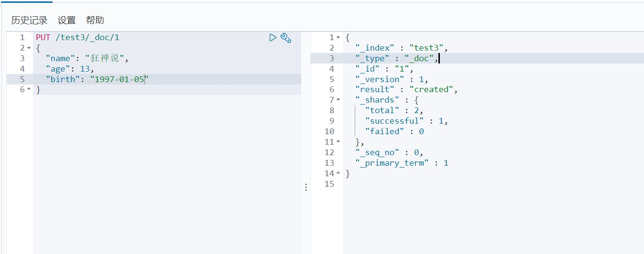Image resolution: width=644 pixels, height=254 pixels.
Task: Collapse request body at line 2 arrow
Action: click(x=29, y=48)
